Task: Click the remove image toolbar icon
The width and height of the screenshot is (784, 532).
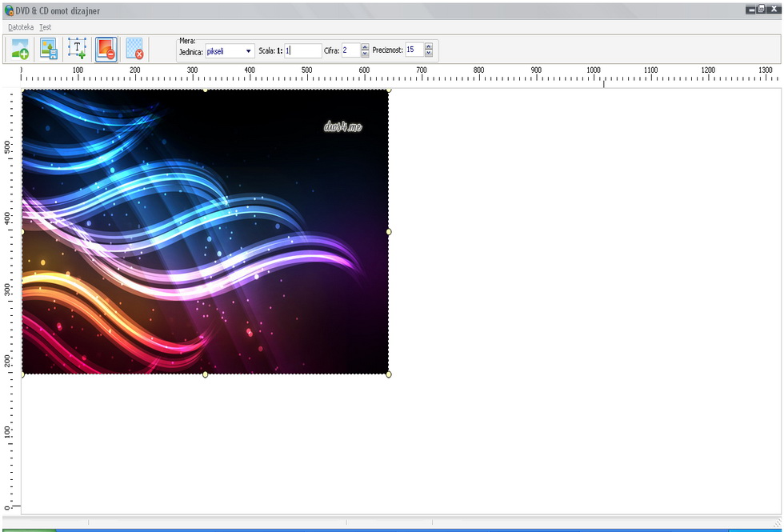Action: (x=106, y=49)
